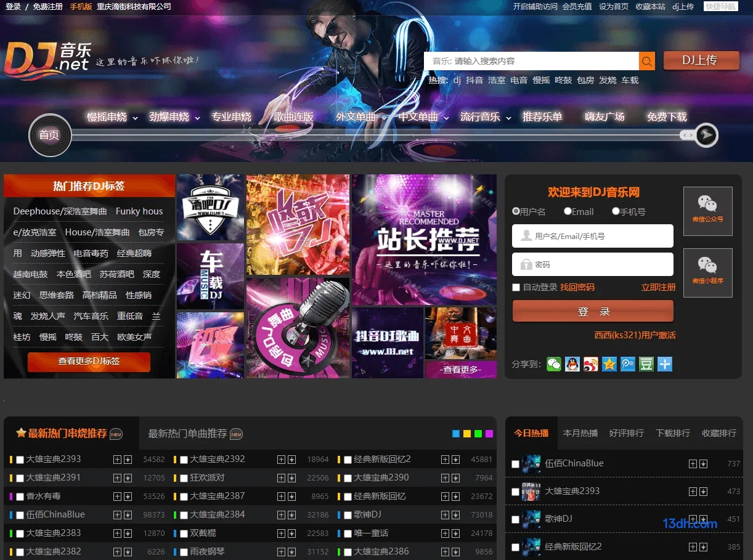The height and width of the screenshot is (560, 753).
Task: Open more share options plus icon
Action: (x=665, y=364)
